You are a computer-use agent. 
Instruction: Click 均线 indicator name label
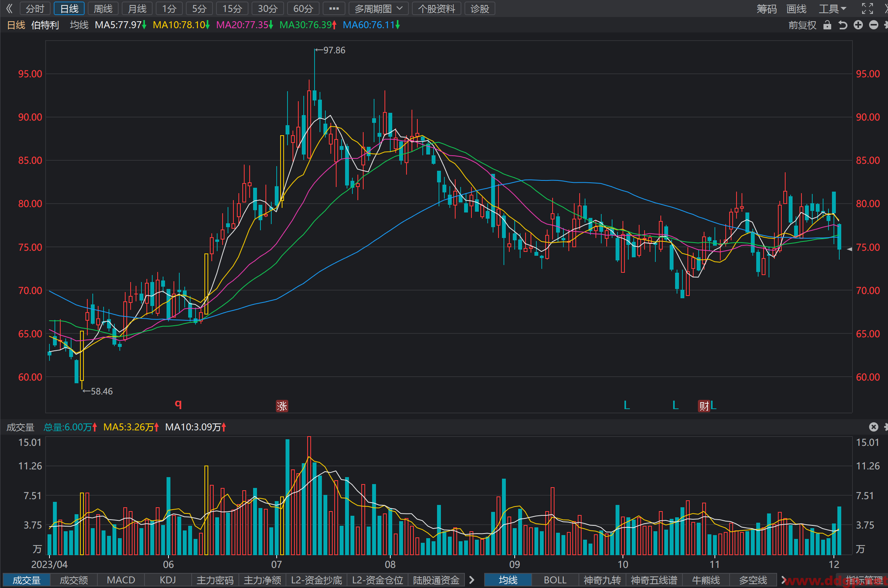(79, 25)
